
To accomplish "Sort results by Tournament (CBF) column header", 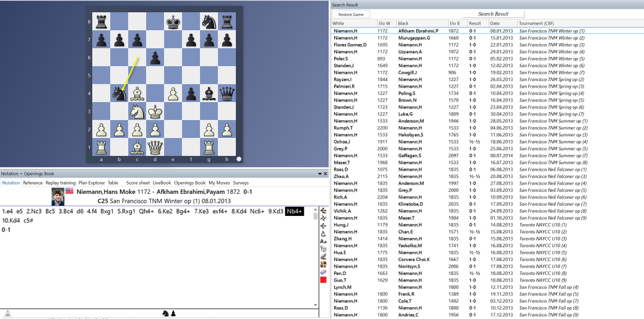I will (x=580, y=24).
